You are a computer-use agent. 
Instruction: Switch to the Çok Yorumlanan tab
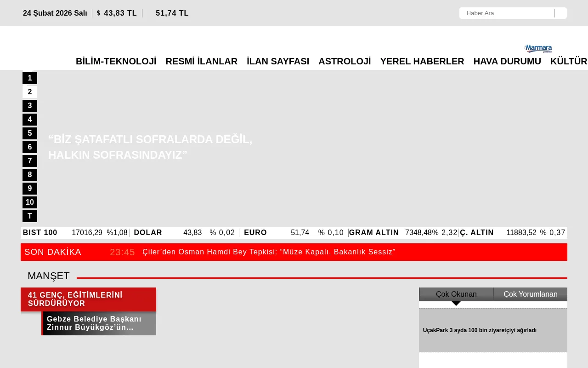click(531, 294)
